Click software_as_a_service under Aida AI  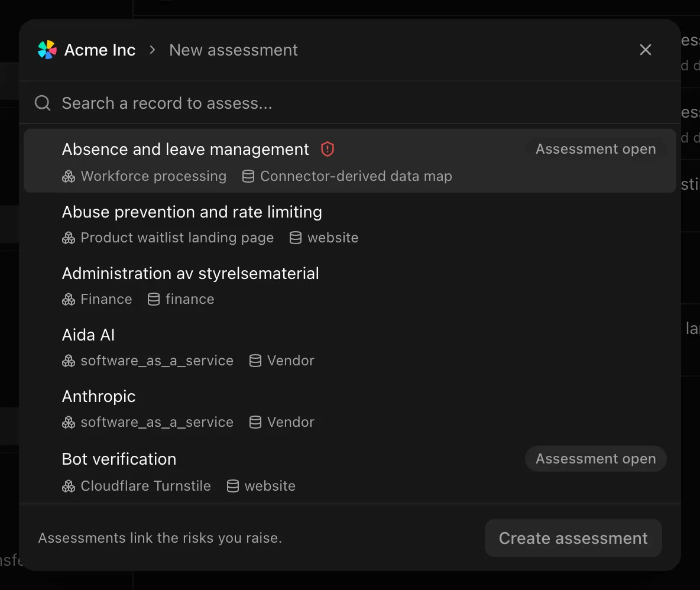[x=157, y=361]
